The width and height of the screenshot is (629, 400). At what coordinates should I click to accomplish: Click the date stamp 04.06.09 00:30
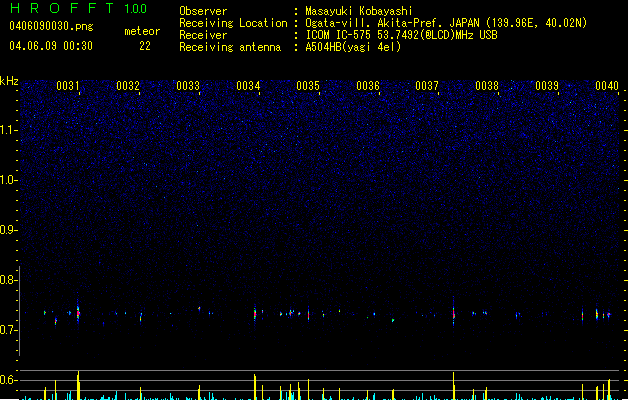(x=51, y=46)
